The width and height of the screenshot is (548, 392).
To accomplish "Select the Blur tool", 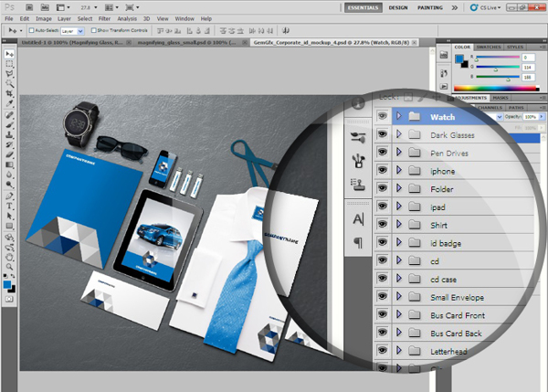I will coord(9,175).
